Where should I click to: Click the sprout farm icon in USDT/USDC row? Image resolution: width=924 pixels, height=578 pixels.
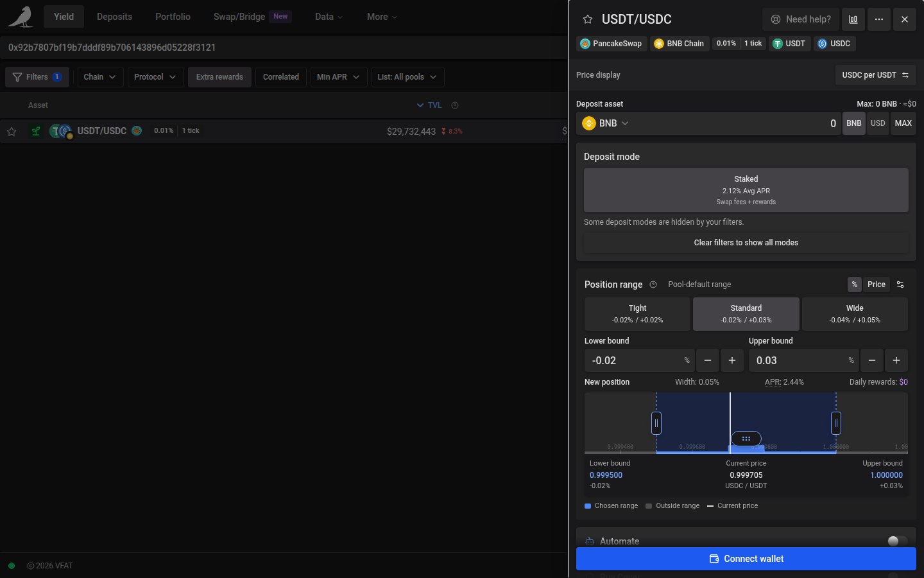[36, 131]
